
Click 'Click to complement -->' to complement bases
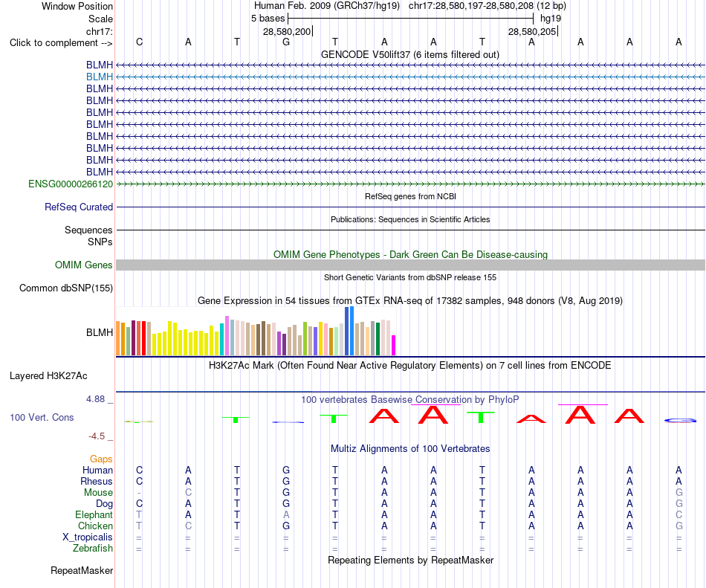(x=61, y=43)
